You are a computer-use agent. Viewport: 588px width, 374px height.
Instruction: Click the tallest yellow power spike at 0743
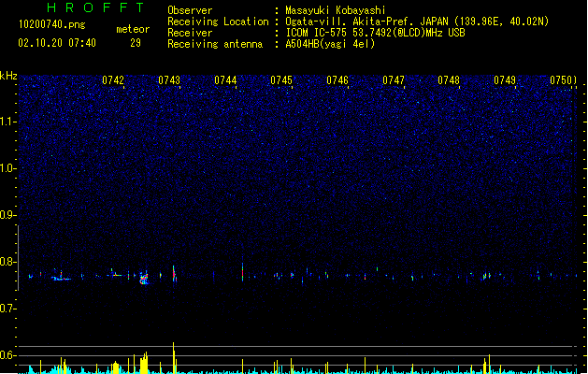(174, 357)
